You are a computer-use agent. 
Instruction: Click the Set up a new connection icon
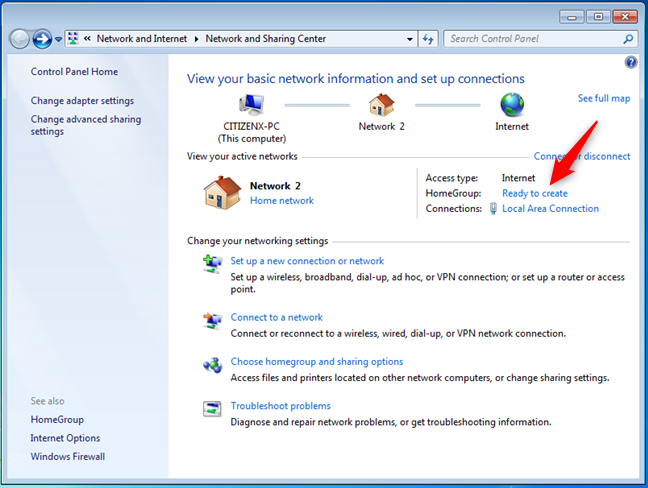(x=212, y=264)
